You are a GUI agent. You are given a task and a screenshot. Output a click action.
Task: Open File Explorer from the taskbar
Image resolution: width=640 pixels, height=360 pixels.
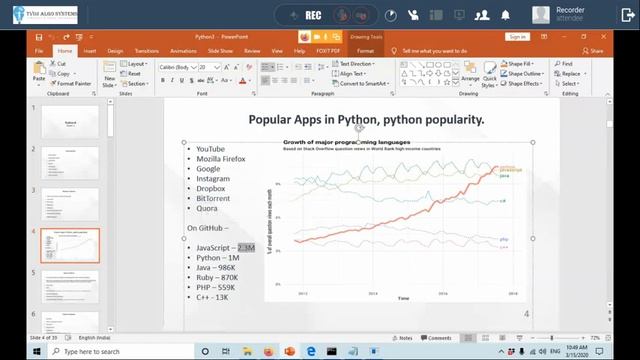point(247,351)
